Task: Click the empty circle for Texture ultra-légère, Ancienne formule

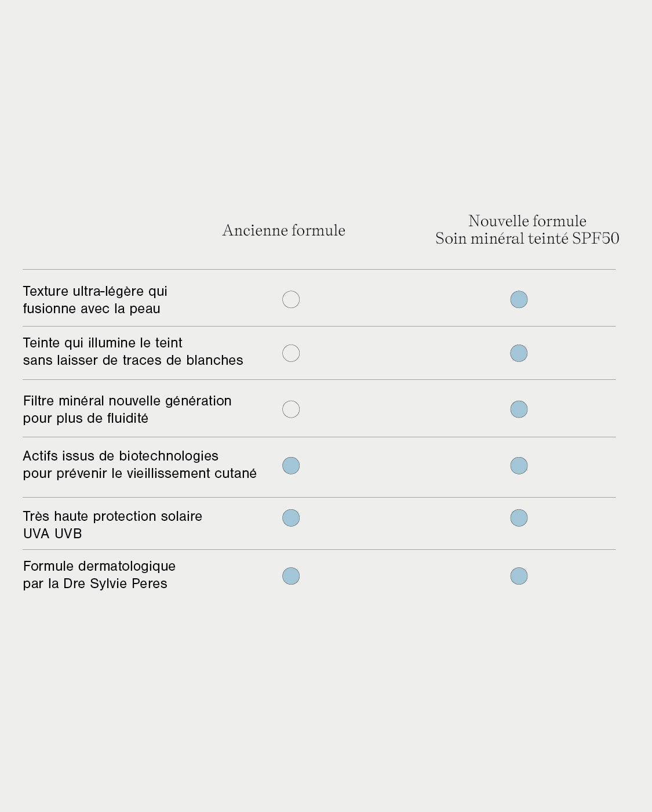Action: click(291, 299)
